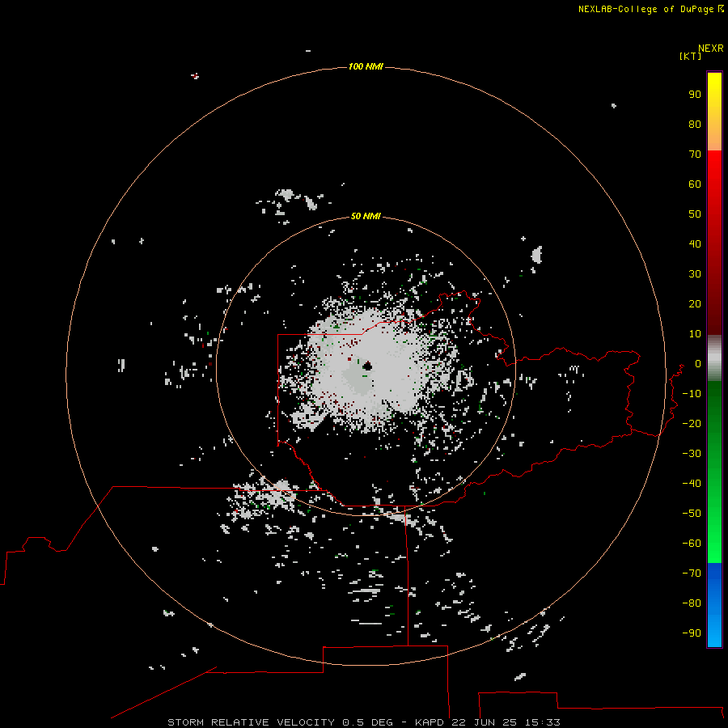This screenshot has width=728, height=728.
Task: Select the positive 20 scale value
Action: (695, 303)
